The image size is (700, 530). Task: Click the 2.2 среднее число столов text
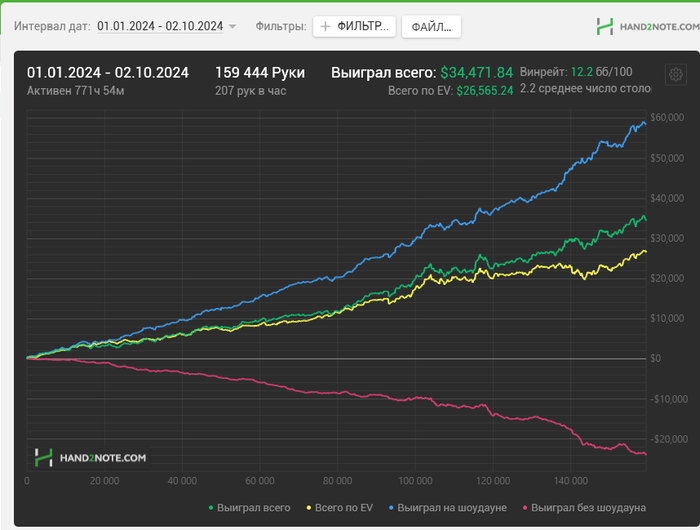point(585,88)
